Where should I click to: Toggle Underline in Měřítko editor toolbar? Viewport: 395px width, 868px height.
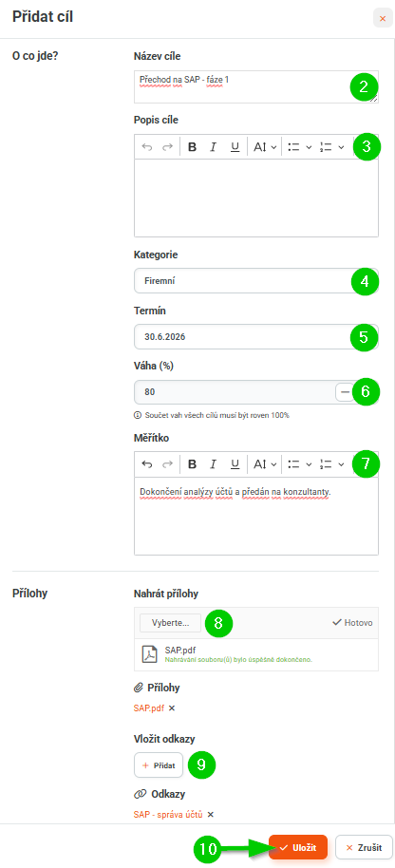coord(235,463)
